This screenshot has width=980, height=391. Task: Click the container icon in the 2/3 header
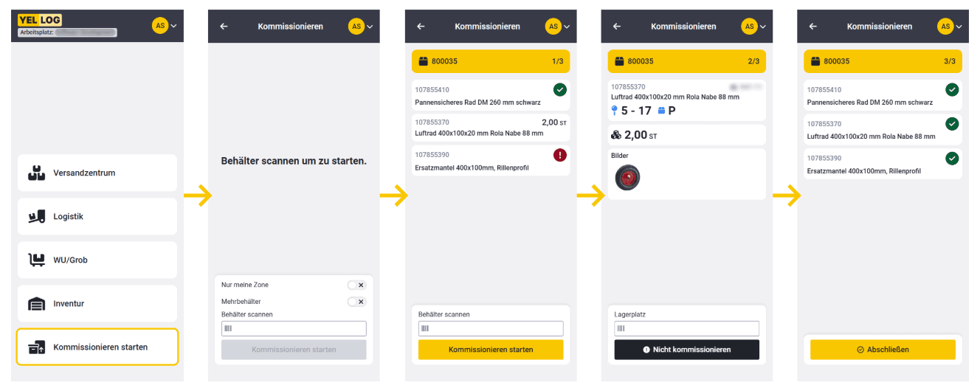click(619, 61)
